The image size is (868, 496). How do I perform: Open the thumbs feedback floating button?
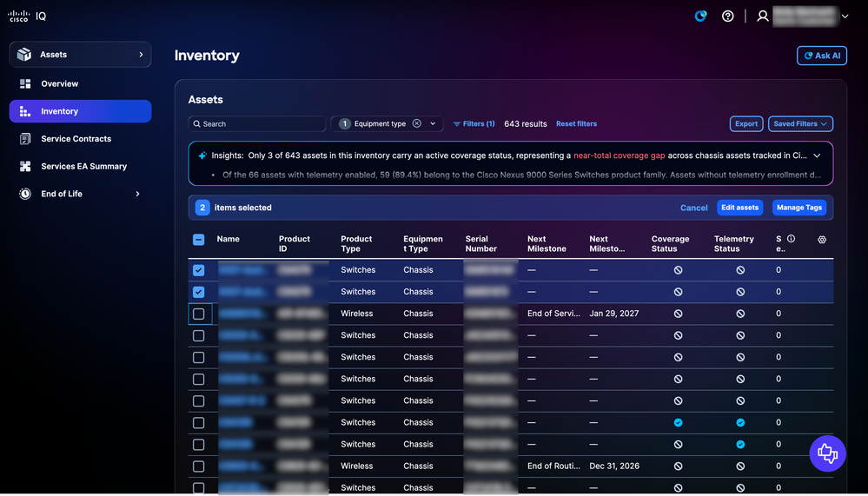pyautogui.click(x=827, y=454)
